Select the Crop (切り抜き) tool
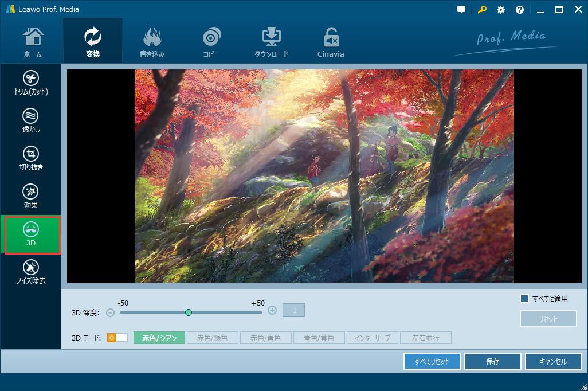588x391 pixels. click(31, 158)
